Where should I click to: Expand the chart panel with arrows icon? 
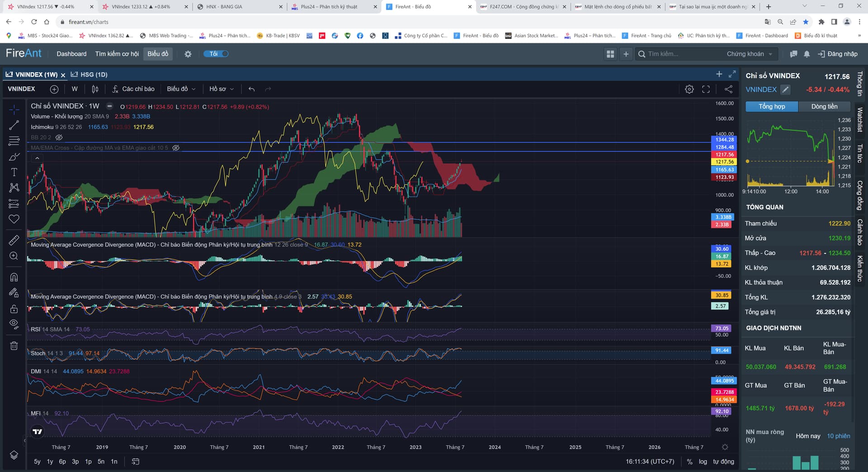click(732, 74)
